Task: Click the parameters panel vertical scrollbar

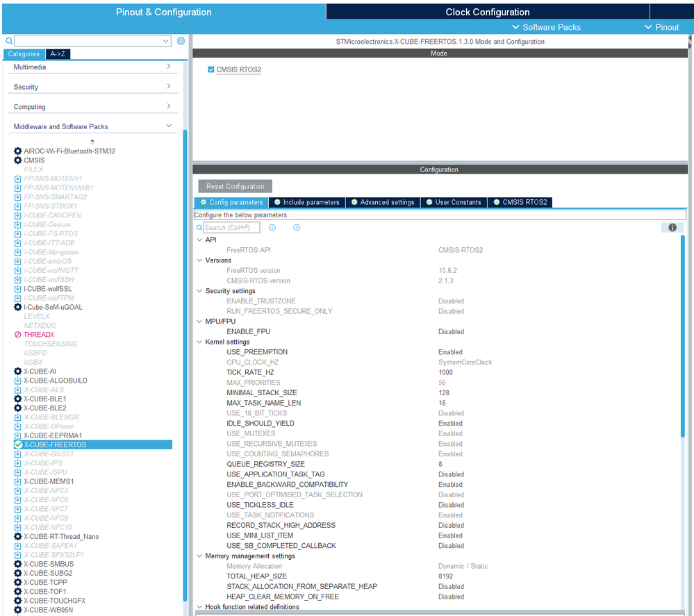Action: [682, 336]
